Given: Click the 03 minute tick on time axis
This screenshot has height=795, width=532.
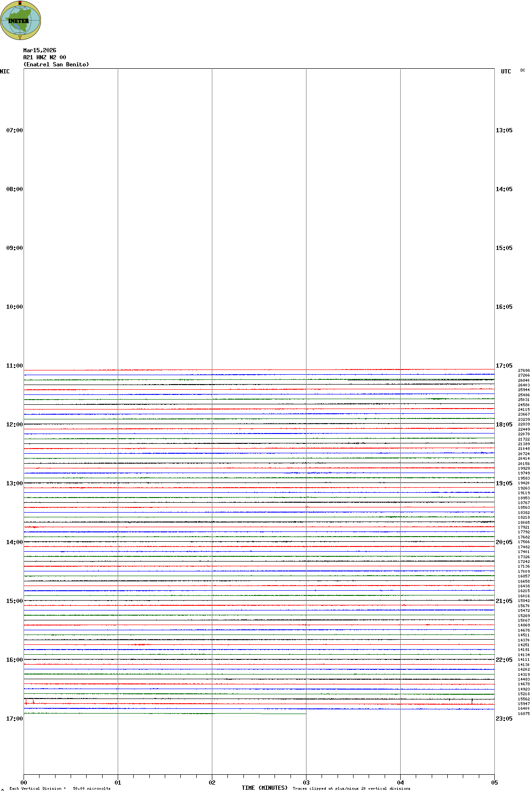Looking at the screenshot, I should point(306,783).
